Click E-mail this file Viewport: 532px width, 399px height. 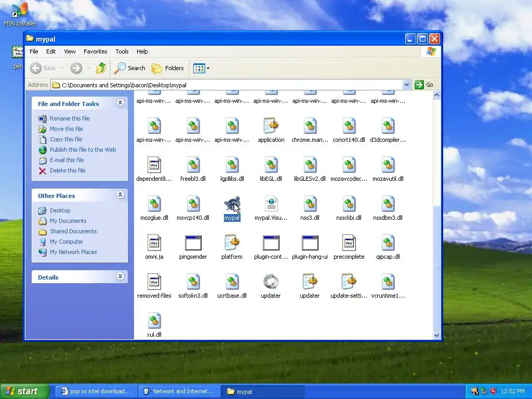pyautogui.click(x=67, y=160)
